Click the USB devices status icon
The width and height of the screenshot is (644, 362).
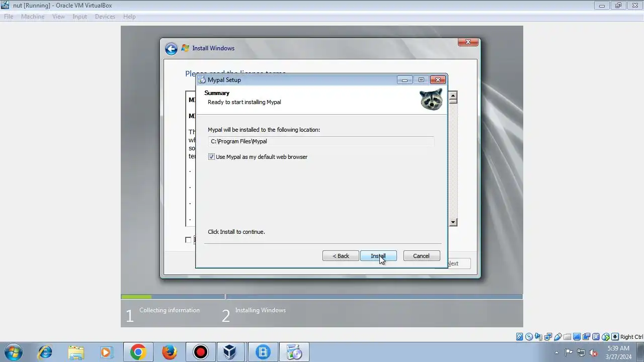pos(558,337)
